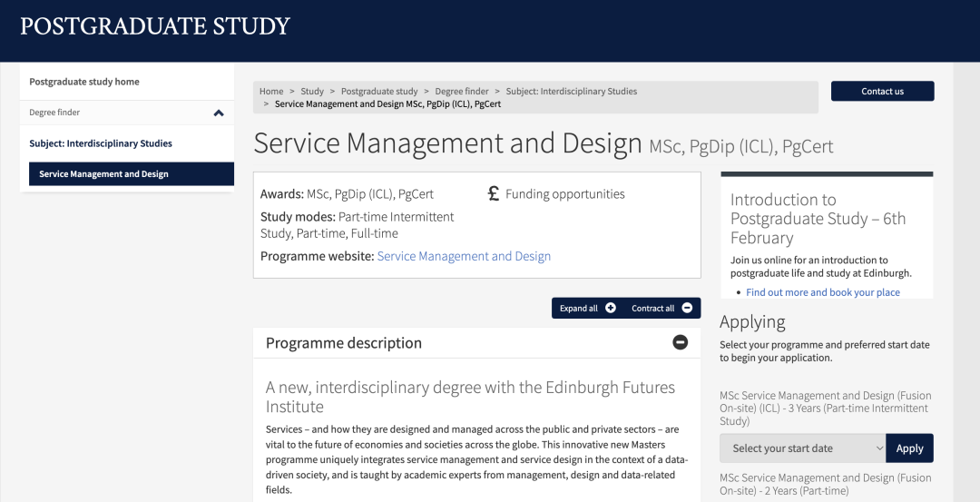This screenshot has height=502, width=980.
Task: Select Postgraduate study home in sidebar
Action: 84,82
